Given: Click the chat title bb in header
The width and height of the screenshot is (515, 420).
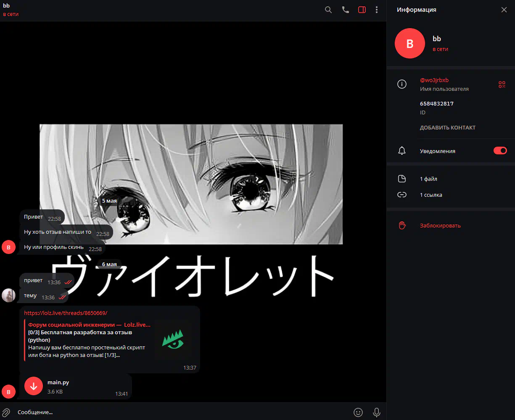Looking at the screenshot, I should click(x=6, y=6).
